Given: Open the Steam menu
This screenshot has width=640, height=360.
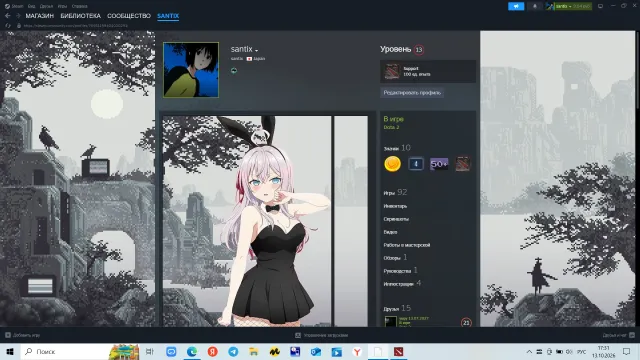Looking at the screenshot, I should [x=14, y=6].
